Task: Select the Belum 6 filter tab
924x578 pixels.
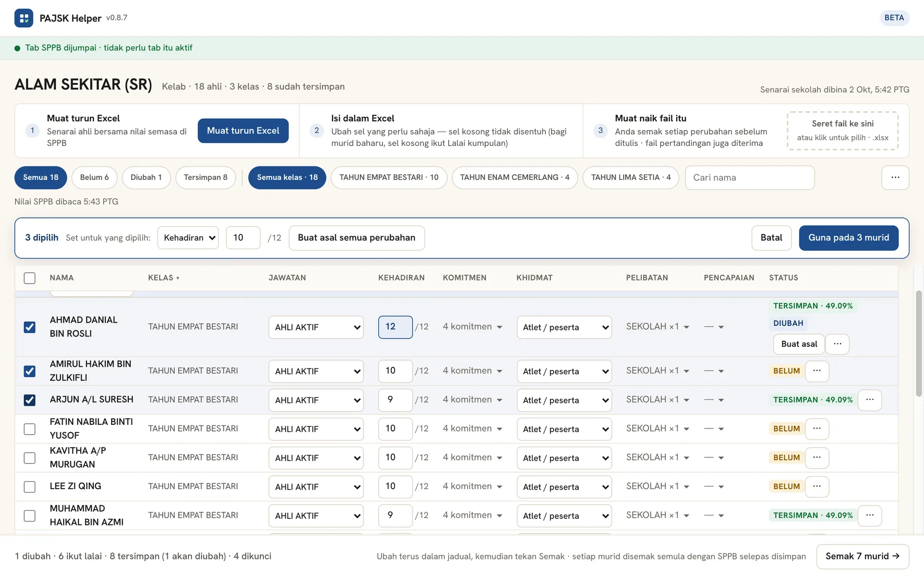Action: tap(94, 177)
